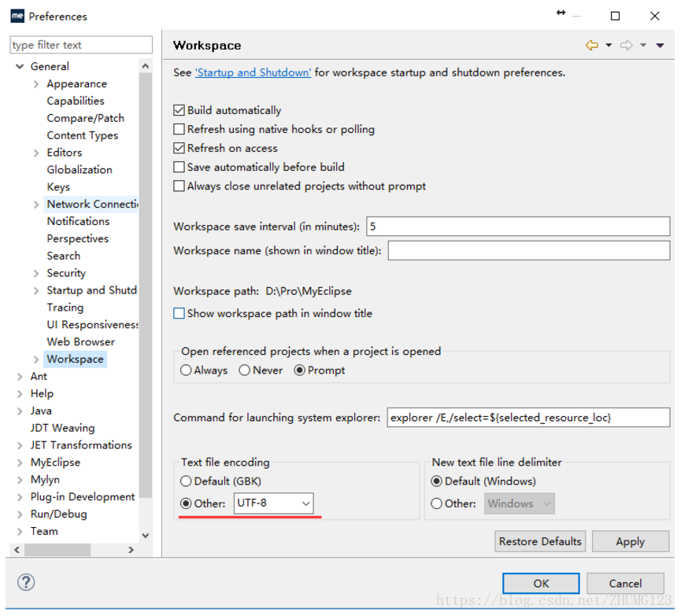Enable Show workspace path in window title
The width and height of the screenshot is (681, 616).
coord(179,313)
